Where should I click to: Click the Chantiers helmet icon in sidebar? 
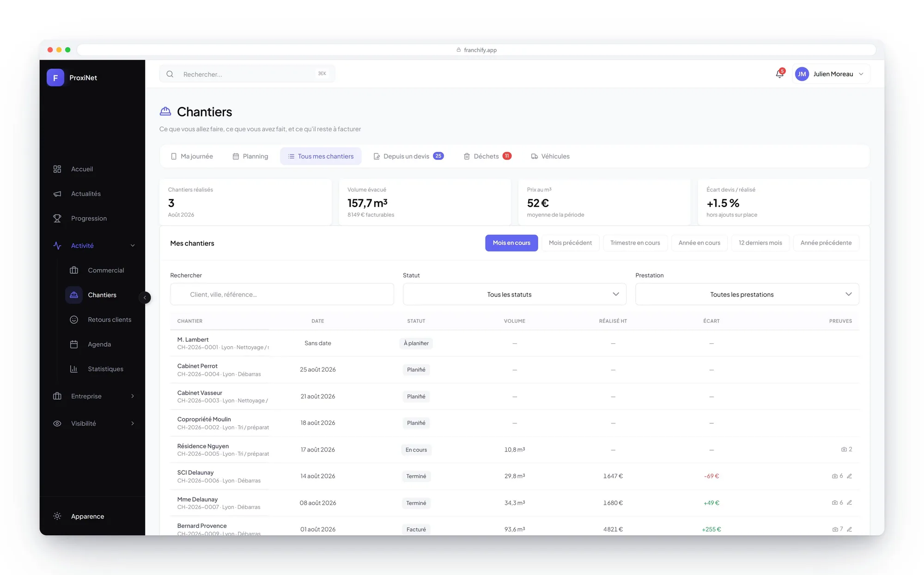[x=74, y=295]
